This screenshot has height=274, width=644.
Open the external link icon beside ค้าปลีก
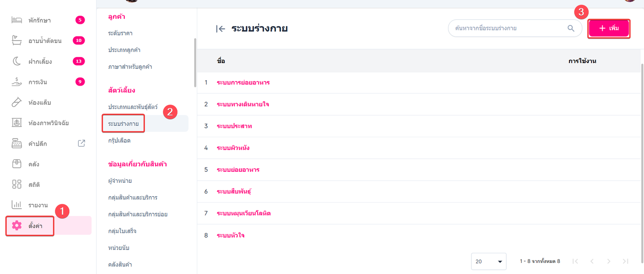pyautogui.click(x=81, y=143)
